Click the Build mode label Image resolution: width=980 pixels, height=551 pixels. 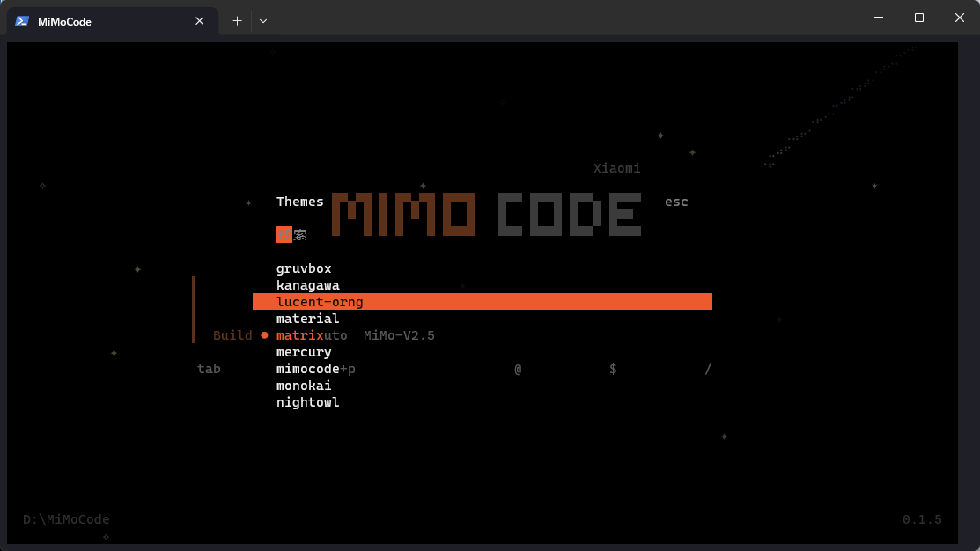[232, 335]
